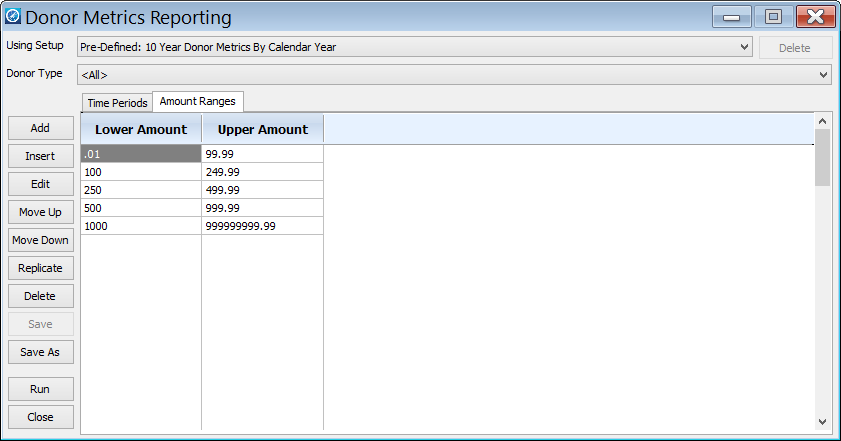The height and width of the screenshot is (441, 841).
Task: Select the 999.99 upper amount cell
Action: [x=263, y=208]
